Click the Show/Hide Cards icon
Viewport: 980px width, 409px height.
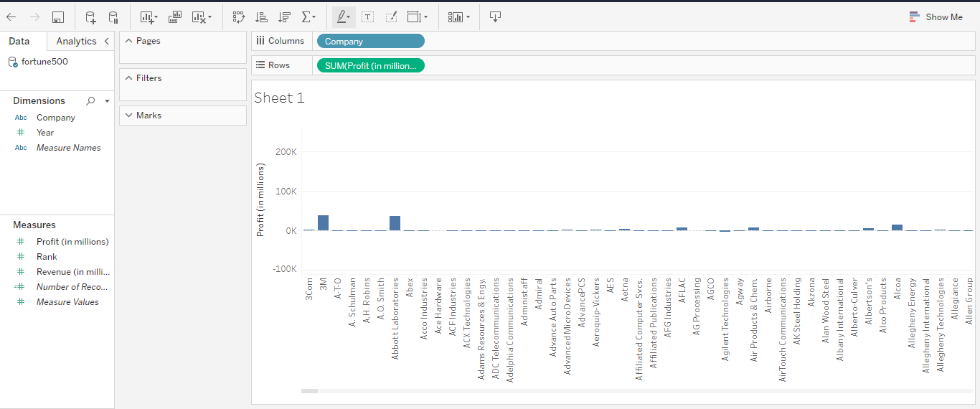pos(456,17)
